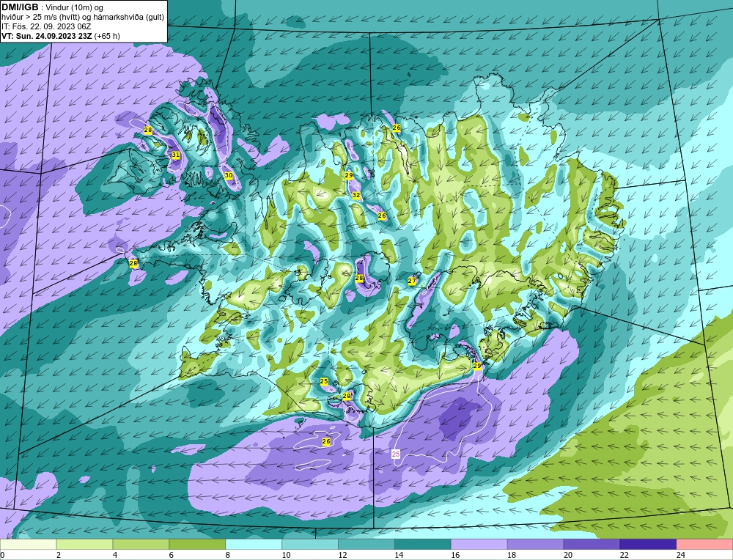Click the 22–24 m/s dark indigo legend swatch
Image resolution: width=733 pixels, height=560 pixels.
point(648,545)
